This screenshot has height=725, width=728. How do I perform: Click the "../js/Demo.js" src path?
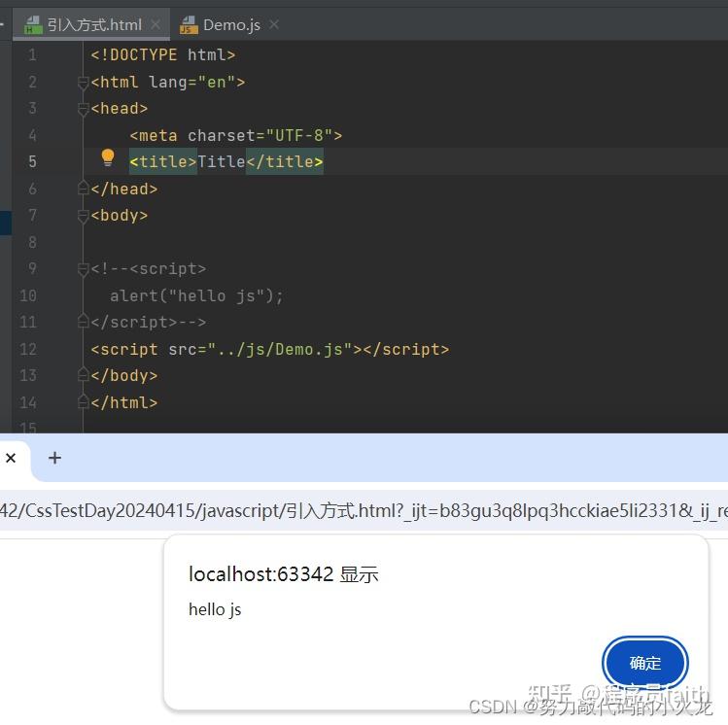pos(280,349)
